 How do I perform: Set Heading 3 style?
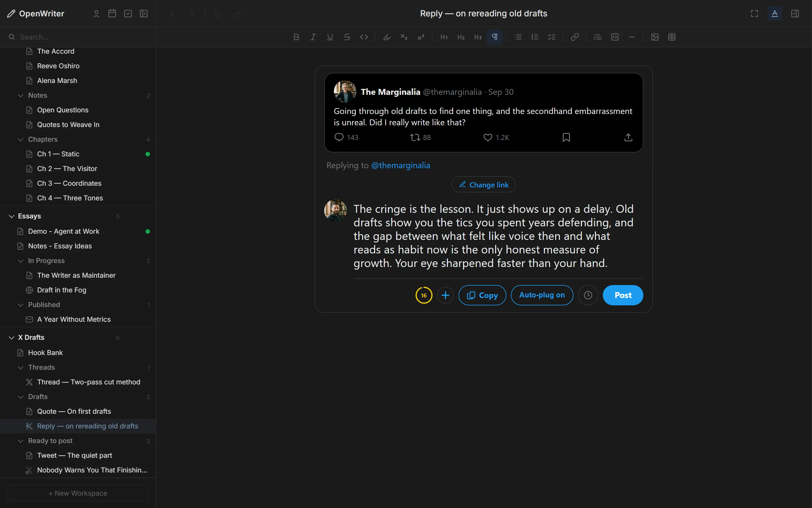pyautogui.click(x=478, y=37)
